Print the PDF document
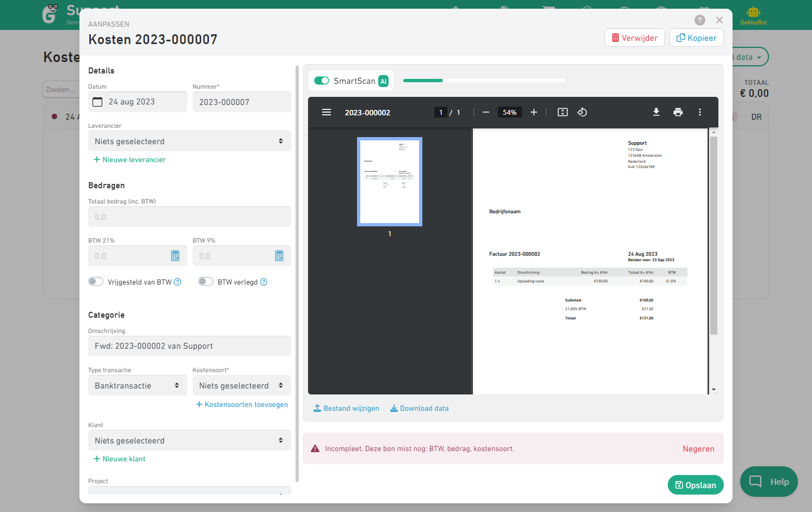The width and height of the screenshot is (812, 512). click(x=678, y=112)
